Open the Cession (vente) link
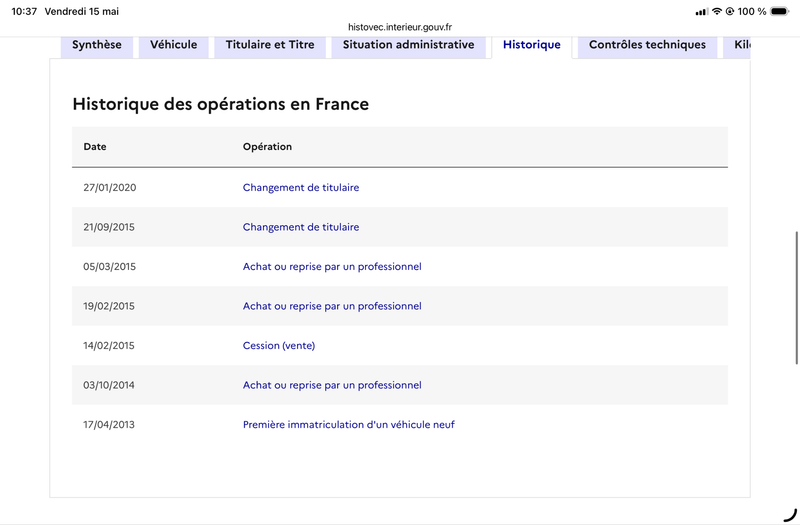Viewport: 800px width, 525px height. tap(279, 346)
